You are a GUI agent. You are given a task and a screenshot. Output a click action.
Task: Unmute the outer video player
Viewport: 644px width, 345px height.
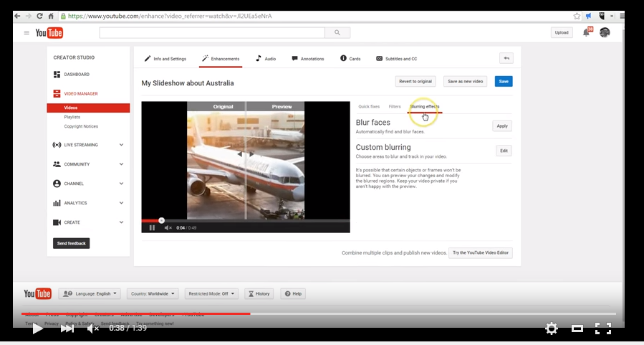point(93,328)
